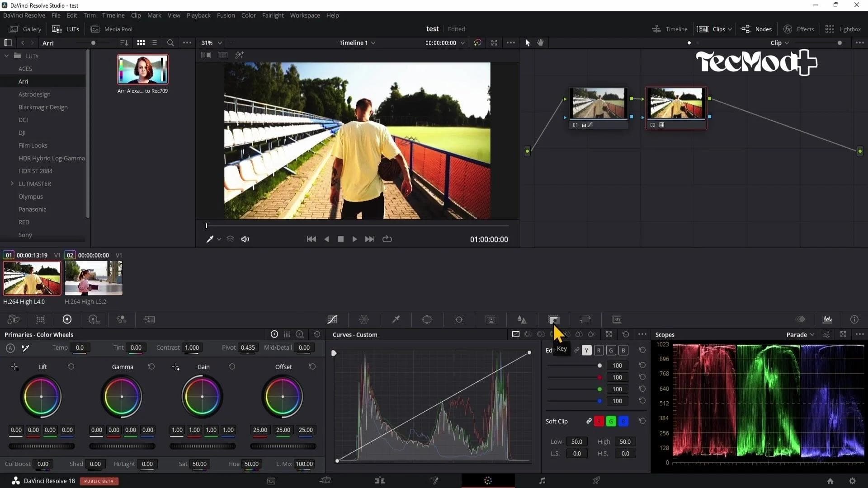
Task: Select the green soft clip channel swatch
Action: click(x=611, y=421)
